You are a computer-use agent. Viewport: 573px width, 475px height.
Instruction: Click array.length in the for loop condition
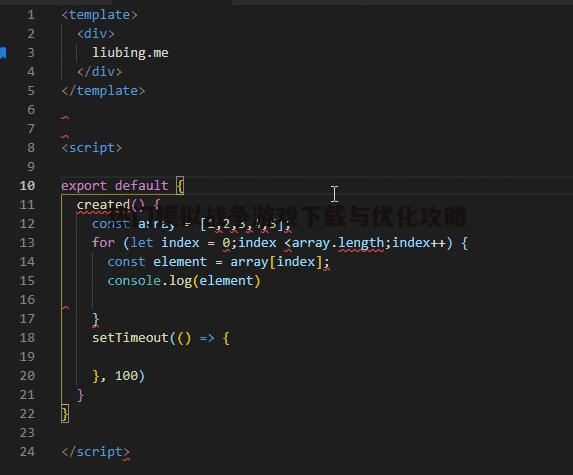point(338,243)
